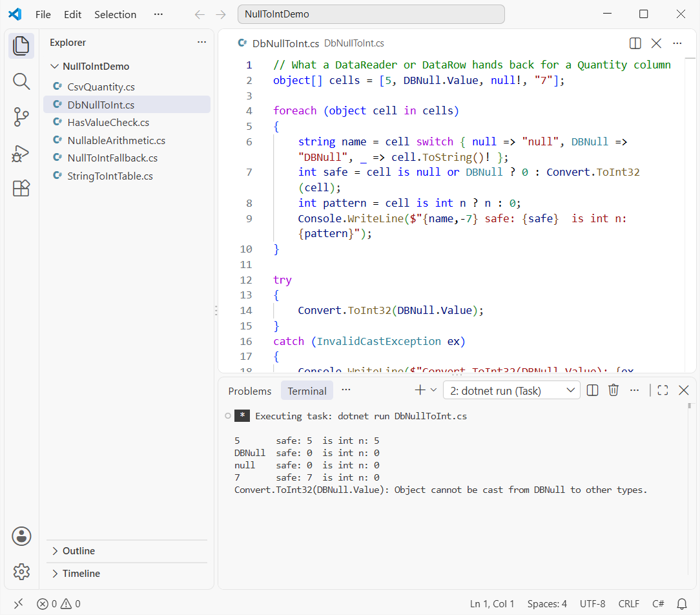The height and width of the screenshot is (615, 700).
Task: Go back with the navigation arrow
Action: click(200, 14)
